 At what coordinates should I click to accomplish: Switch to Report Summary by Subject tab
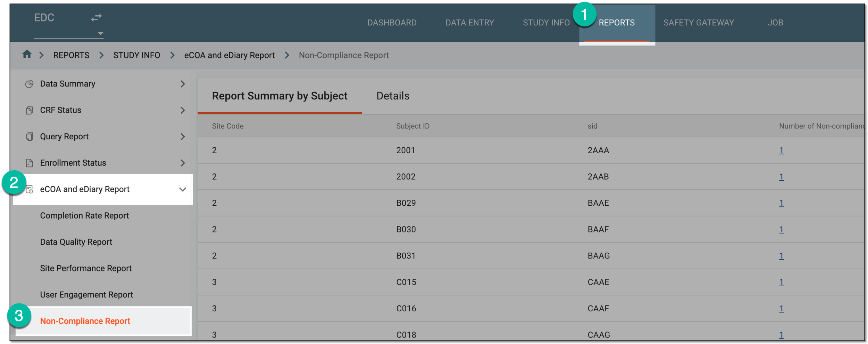[279, 96]
